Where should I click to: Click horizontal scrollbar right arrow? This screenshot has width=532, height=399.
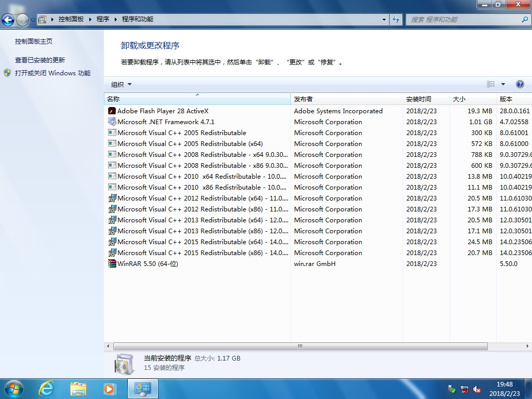pos(527,347)
